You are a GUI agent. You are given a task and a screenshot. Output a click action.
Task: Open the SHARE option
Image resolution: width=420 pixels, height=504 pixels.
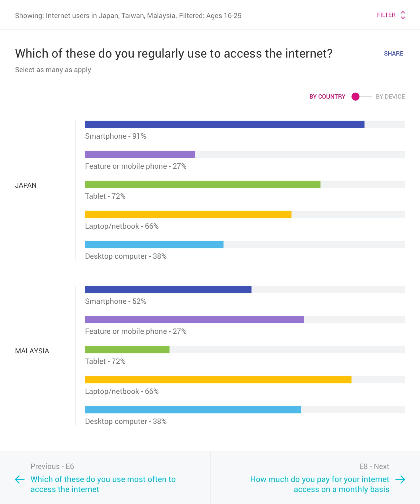(x=393, y=54)
